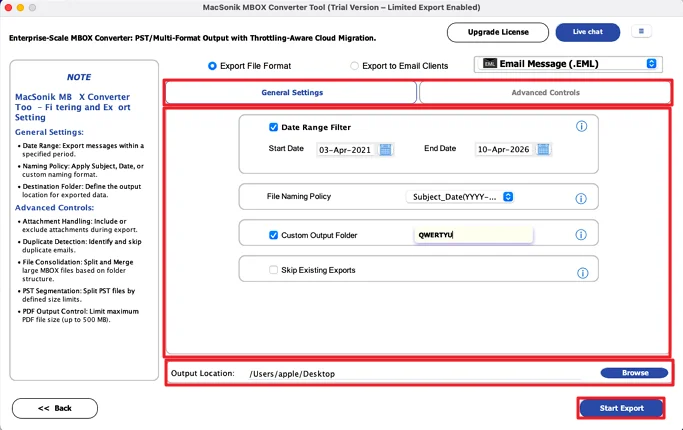
Task: Click the custom folder name field QWERTYU
Action: coord(473,235)
